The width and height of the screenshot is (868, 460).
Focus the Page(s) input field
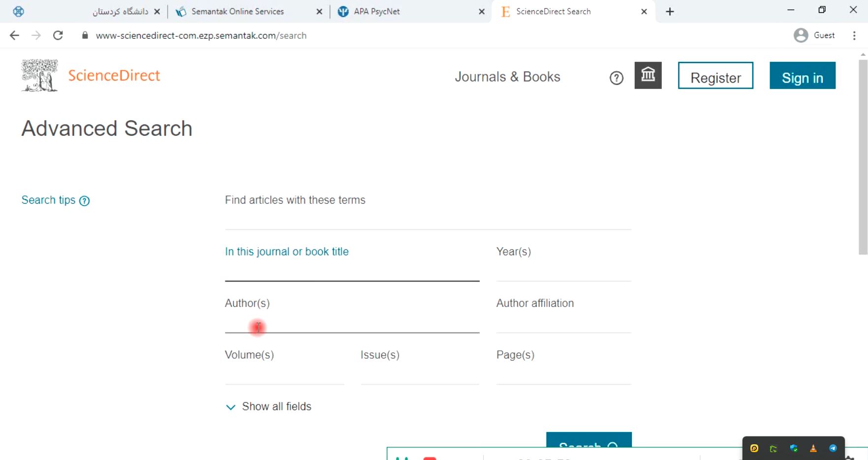564,374
